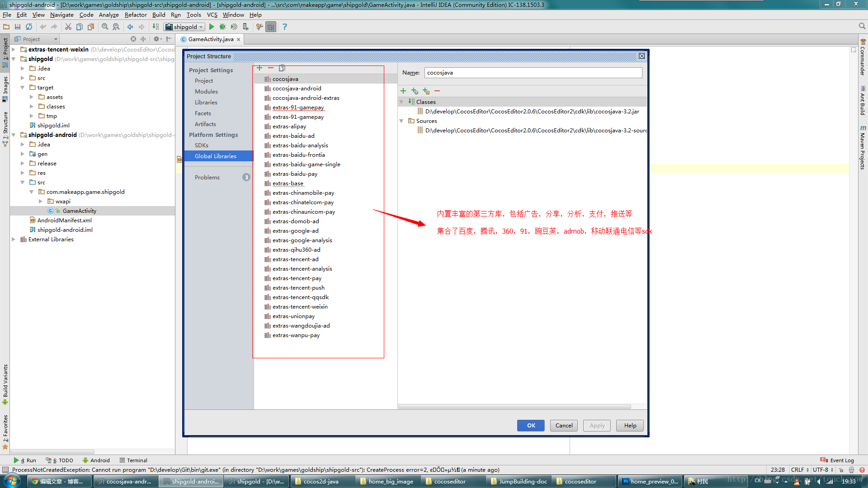Select extras-tencent-weixin in the library list
The width and height of the screenshot is (868, 488).
[x=300, y=307]
